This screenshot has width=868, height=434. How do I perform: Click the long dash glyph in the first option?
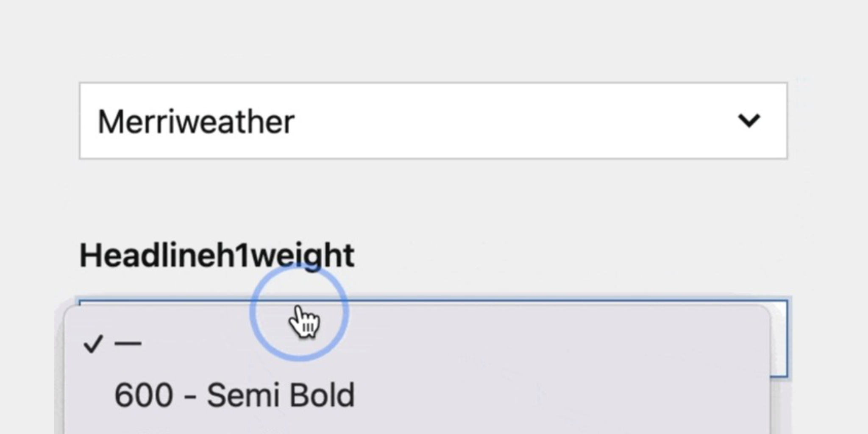[128, 344]
